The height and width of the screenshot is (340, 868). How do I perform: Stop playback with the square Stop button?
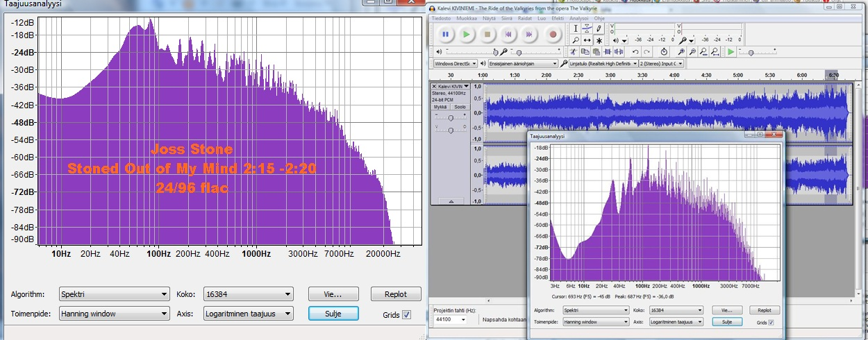487,34
